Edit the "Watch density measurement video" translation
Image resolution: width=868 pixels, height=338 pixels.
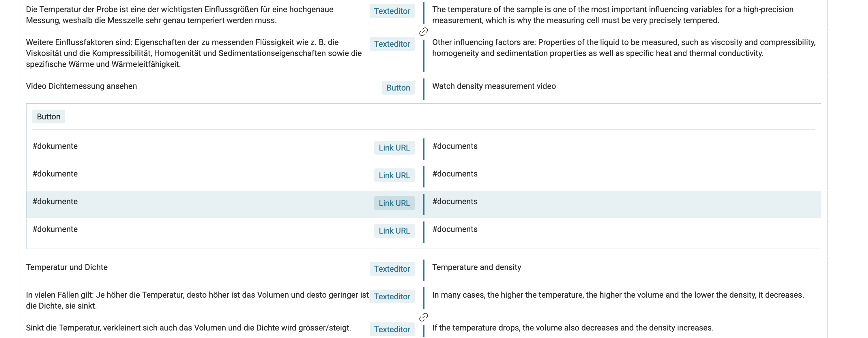(494, 86)
